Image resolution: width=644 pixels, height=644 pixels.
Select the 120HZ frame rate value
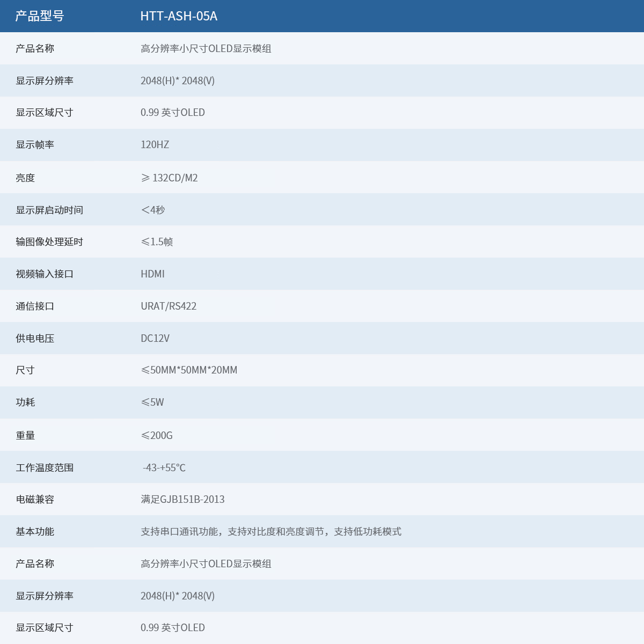(x=155, y=145)
